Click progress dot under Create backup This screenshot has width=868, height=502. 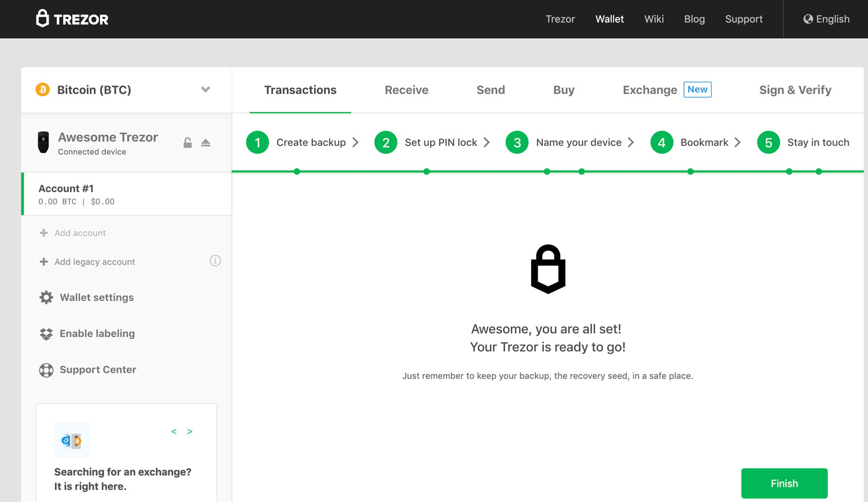[297, 171]
